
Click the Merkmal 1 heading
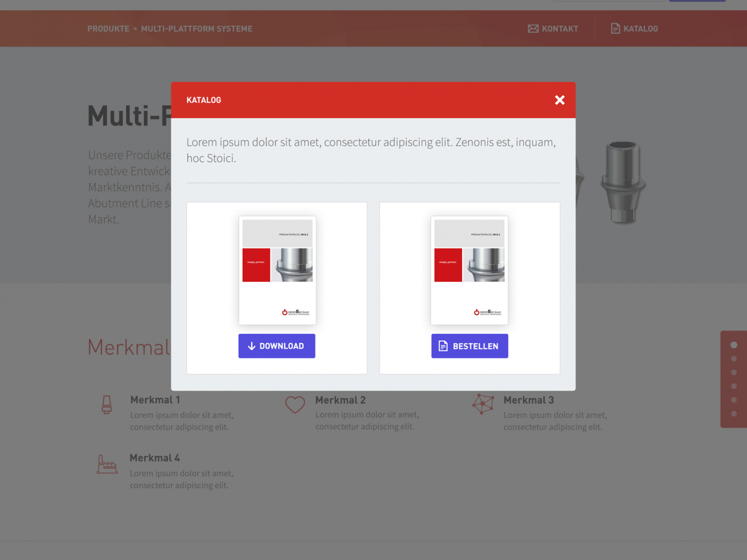[x=155, y=400]
